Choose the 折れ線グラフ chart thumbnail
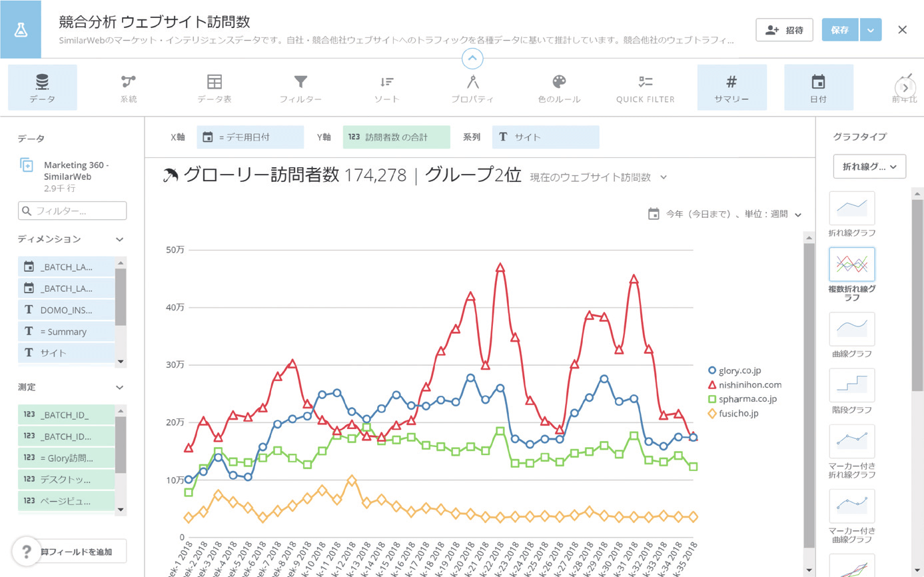 (852, 208)
